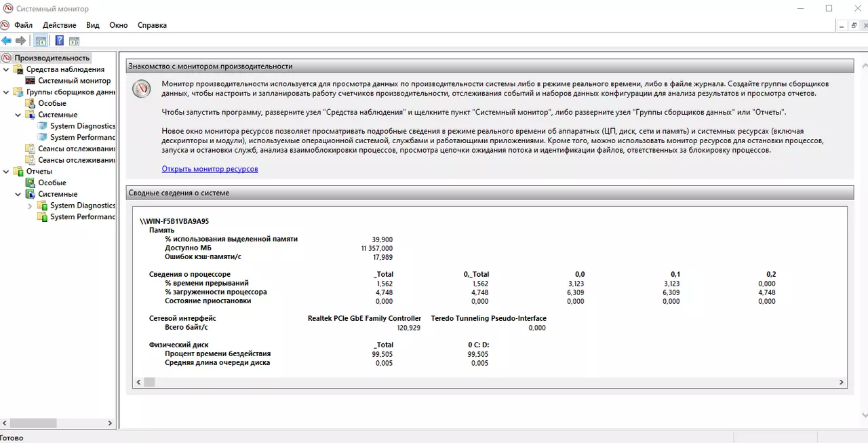The image size is (868, 443).
Task: Select Системный монитор in the tree
Action: [x=74, y=81]
